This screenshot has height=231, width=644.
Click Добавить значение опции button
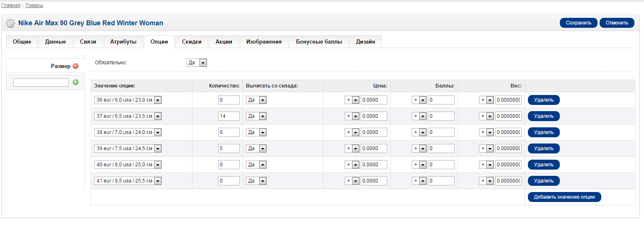(x=564, y=197)
